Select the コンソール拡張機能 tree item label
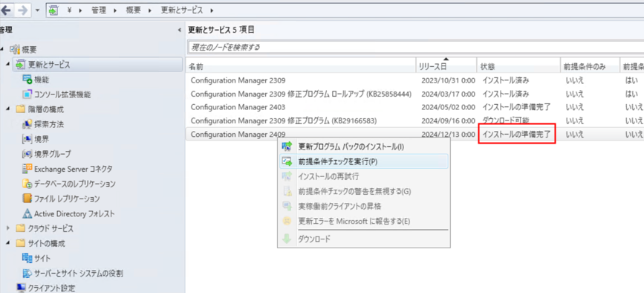The height and width of the screenshot is (293, 644). (62, 94)
